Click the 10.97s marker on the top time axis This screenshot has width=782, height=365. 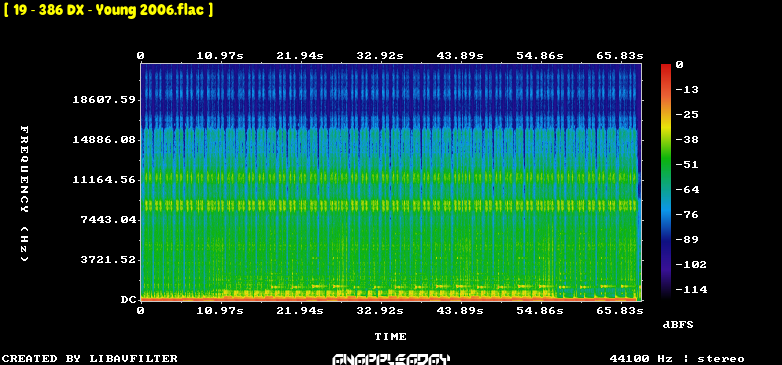[x=220, y=55]
